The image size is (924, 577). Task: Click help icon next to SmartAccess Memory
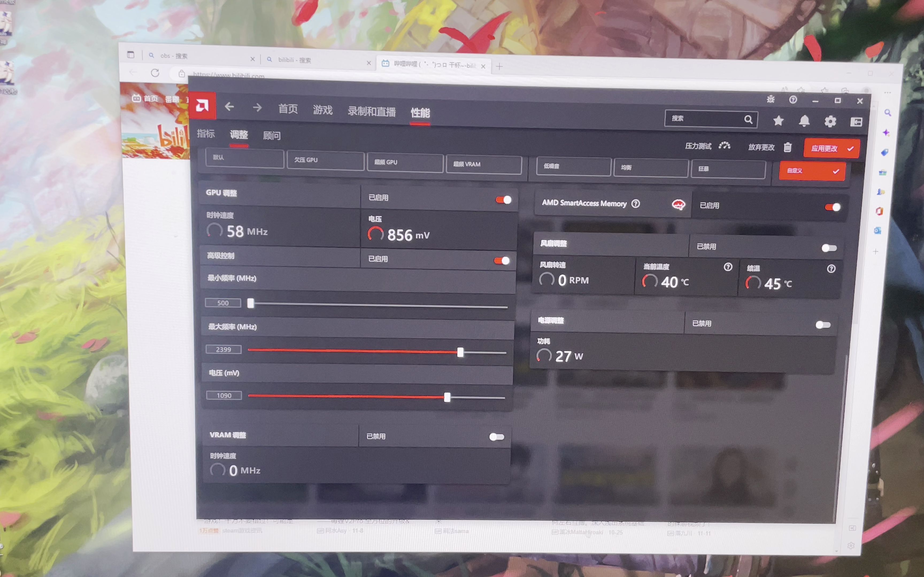click(636, 204)
